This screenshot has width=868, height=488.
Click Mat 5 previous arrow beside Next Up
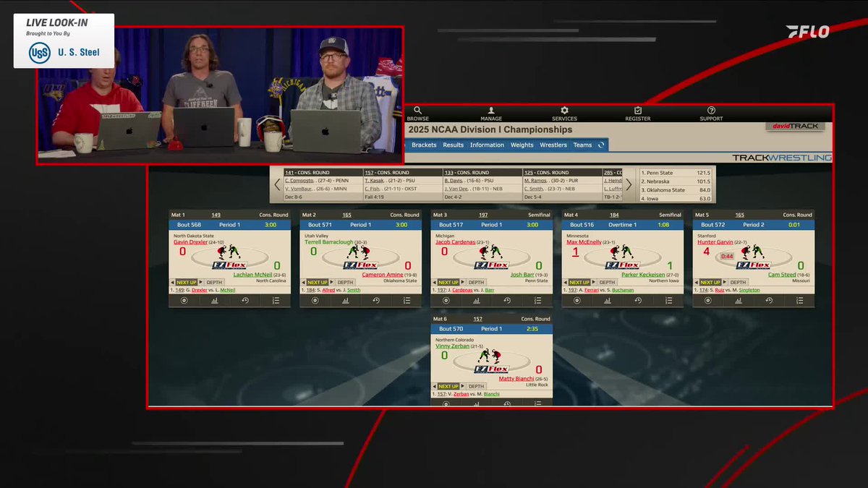click(696, 283)
